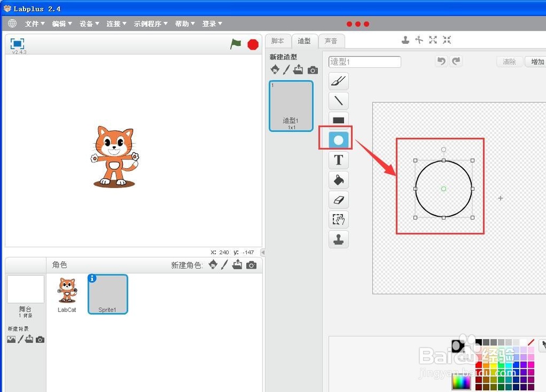Click the green center point of circle
Screen dimensions: 546x392
point(443,189)
